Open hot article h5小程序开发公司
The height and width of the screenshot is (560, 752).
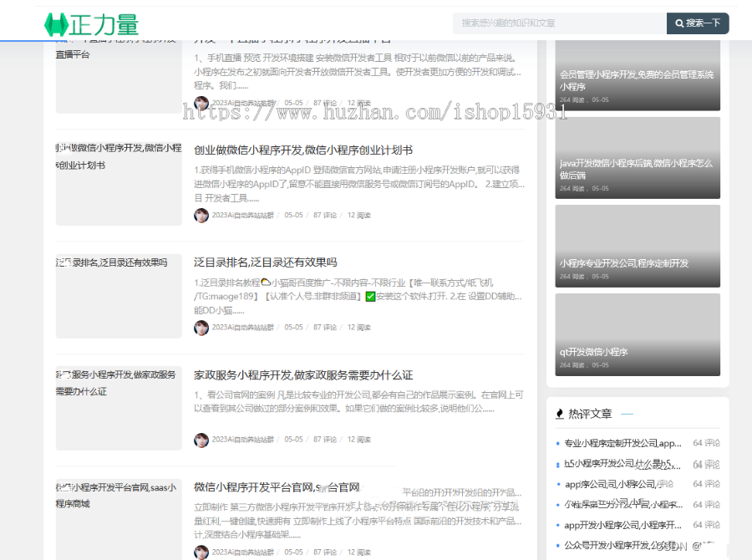click(x=622, y=464)
